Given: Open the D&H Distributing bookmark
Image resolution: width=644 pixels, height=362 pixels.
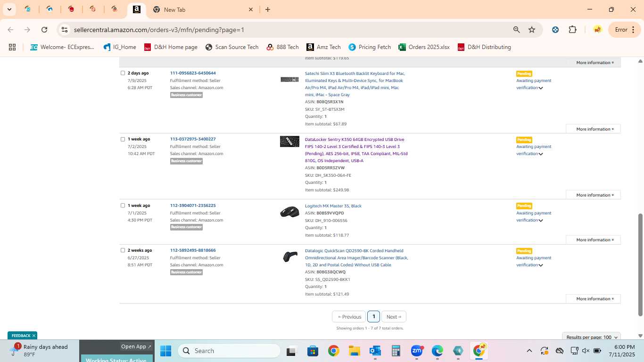Looking at the screenshot, I should tap(484, 47).
